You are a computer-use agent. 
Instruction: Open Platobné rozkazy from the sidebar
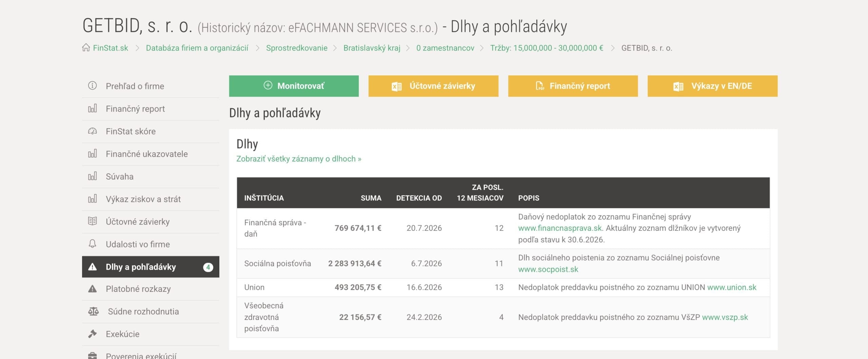[151, 289]
